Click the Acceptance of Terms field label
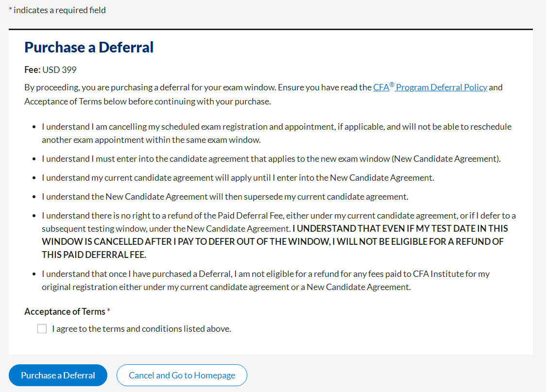 tap(65, 311)
